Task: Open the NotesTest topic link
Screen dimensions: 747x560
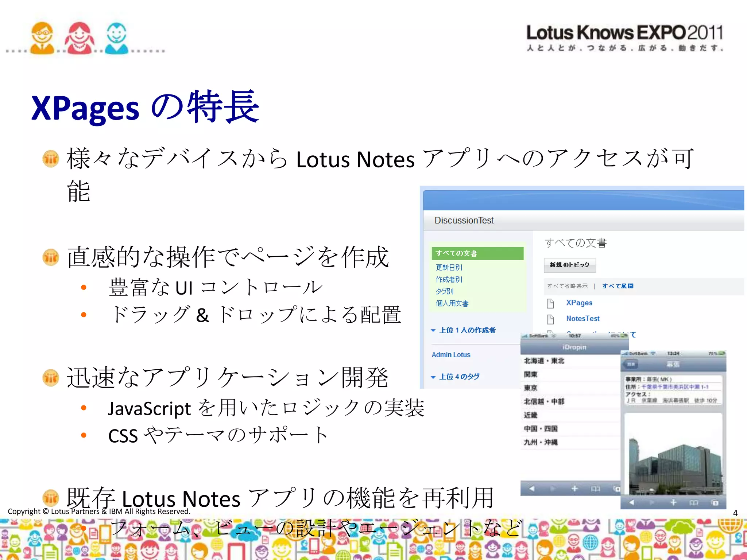Action: (x=583, y=319)
